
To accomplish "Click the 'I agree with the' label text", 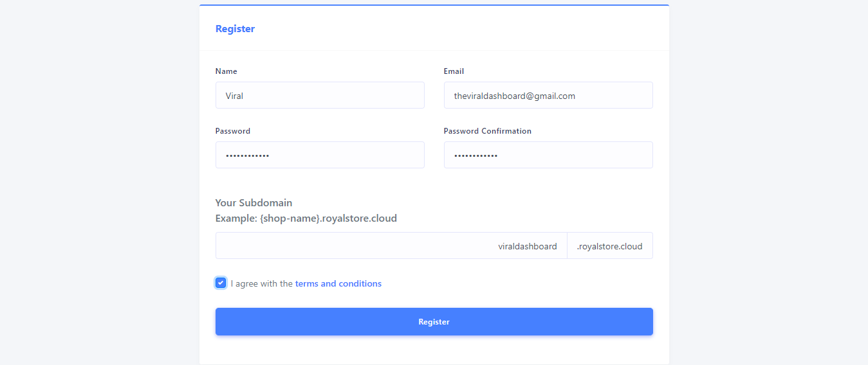I will (262, 283).
